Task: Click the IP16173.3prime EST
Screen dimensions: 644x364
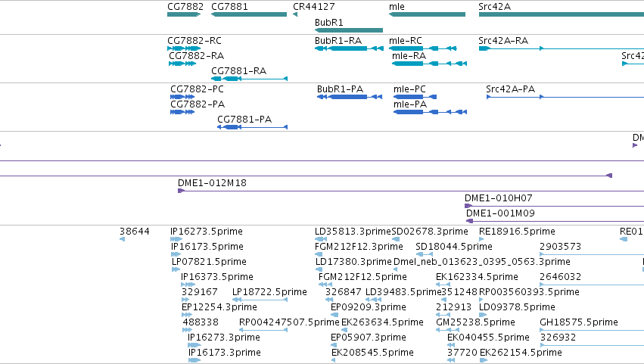Action: (194, 360)
